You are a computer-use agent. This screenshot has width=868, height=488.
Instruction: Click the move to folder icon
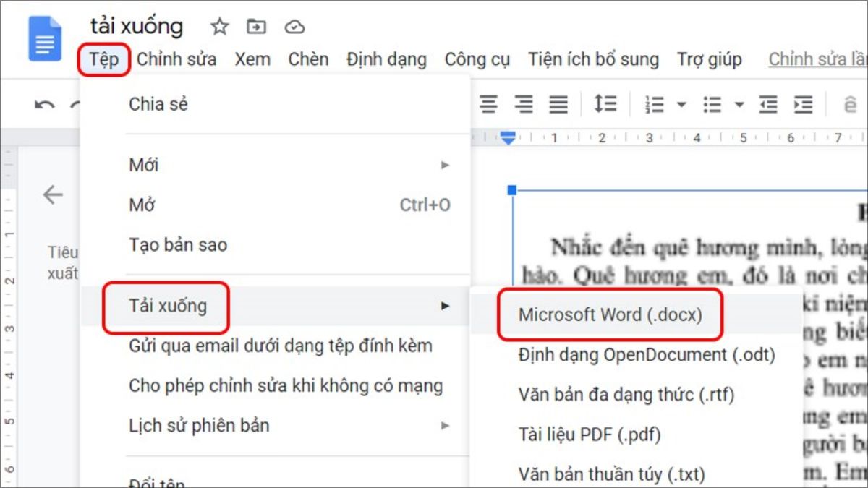point(256,27)
